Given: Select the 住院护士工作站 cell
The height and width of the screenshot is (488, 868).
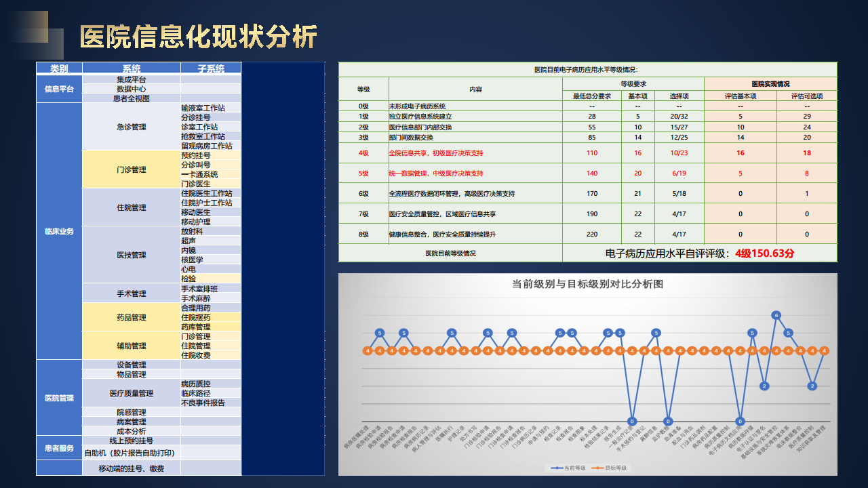Looking at the screenshot, I should pyautogui.click(x=211, y=203).
